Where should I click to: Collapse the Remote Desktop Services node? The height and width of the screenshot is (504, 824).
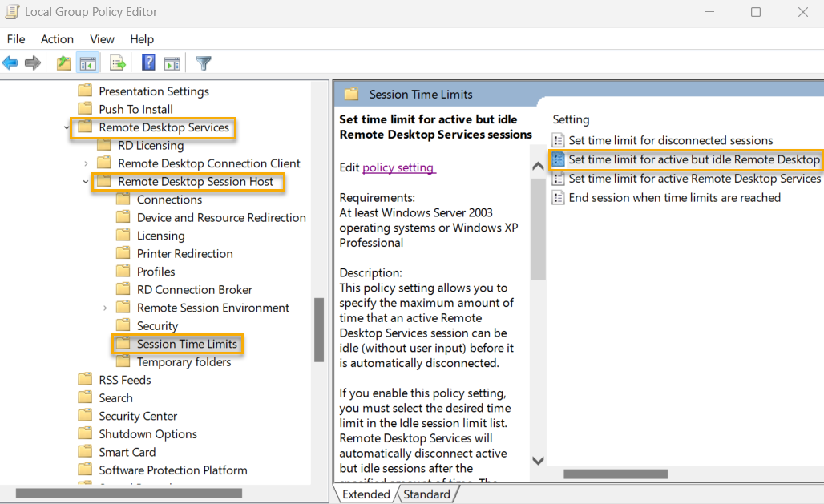pos(68,127)
